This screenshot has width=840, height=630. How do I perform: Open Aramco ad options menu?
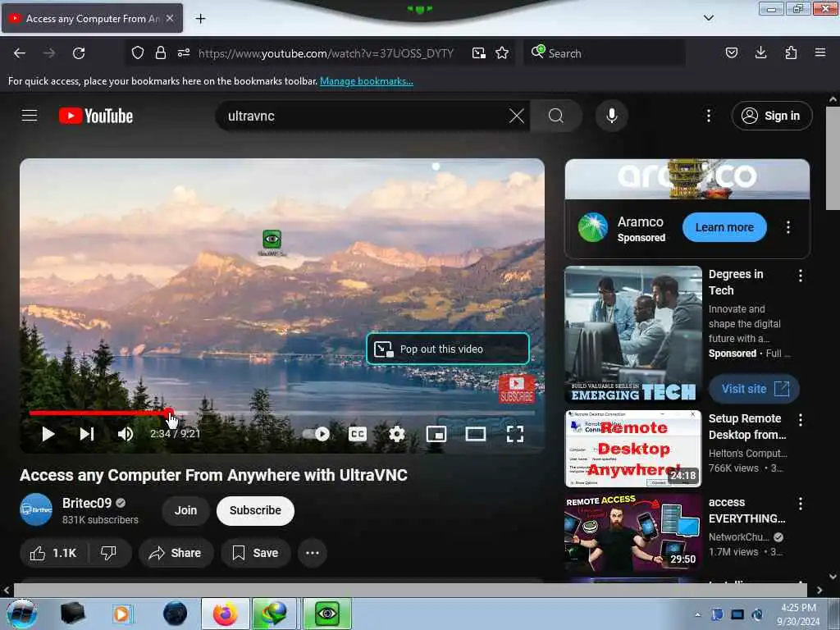(x=788, y=227)
